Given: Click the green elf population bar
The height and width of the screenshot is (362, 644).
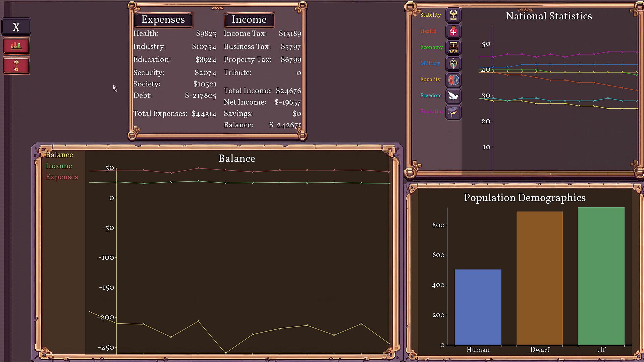Looking at the screenshot, I should click(601, 276).
